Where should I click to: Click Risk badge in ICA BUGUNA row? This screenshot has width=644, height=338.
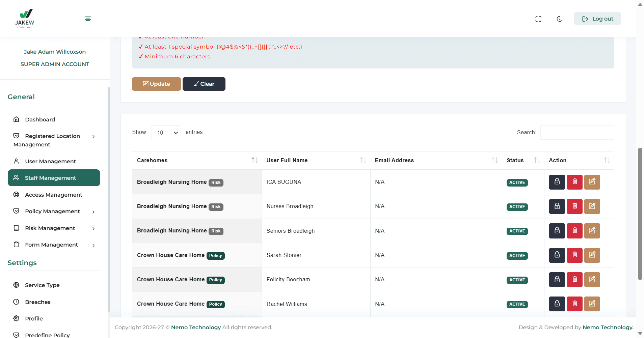216,182
